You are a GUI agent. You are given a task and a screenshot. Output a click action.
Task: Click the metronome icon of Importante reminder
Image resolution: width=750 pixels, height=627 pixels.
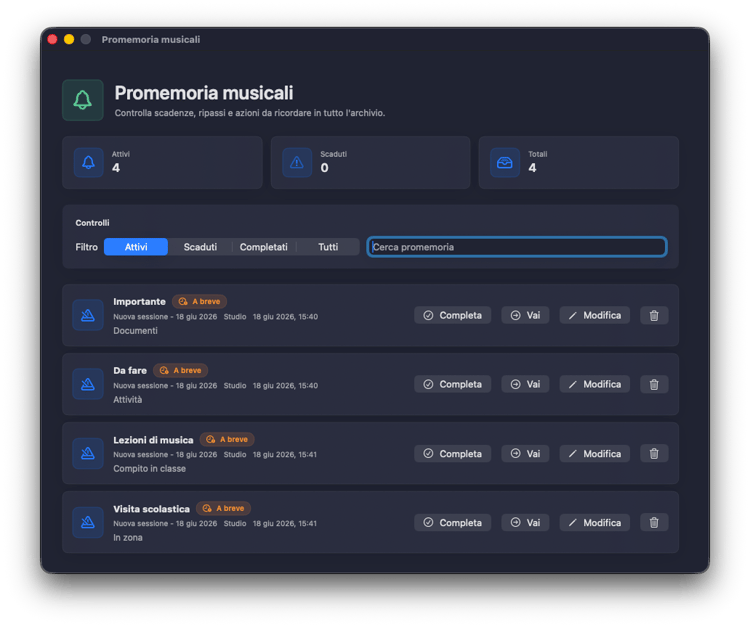[x=88, y=315]
